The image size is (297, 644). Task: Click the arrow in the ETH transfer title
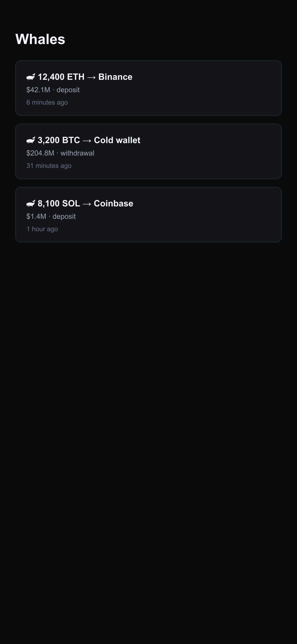click(x=91, y=77)
